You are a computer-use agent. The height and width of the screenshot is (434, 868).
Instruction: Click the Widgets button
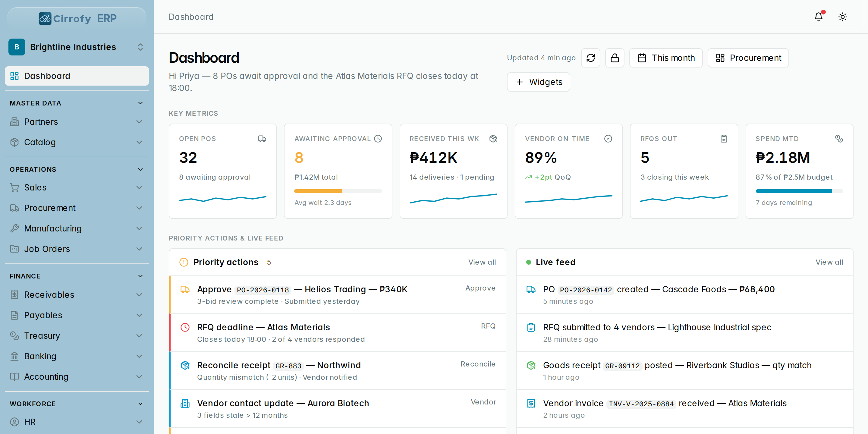(x=539, y=82)
